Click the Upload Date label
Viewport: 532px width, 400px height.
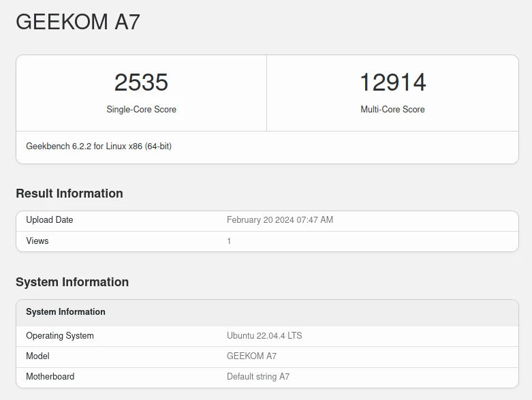point(50,220)
